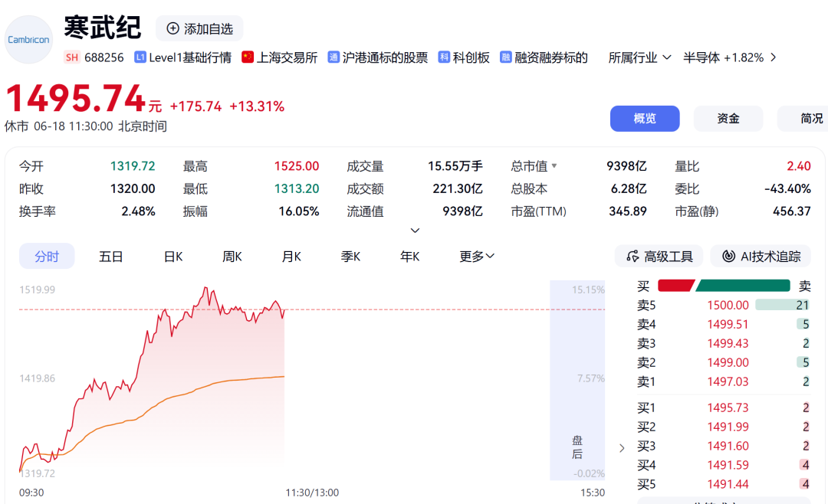Click the 买1 price 1495.73
828x504 pixels.
pyautogui.click(x=728, y=407)
